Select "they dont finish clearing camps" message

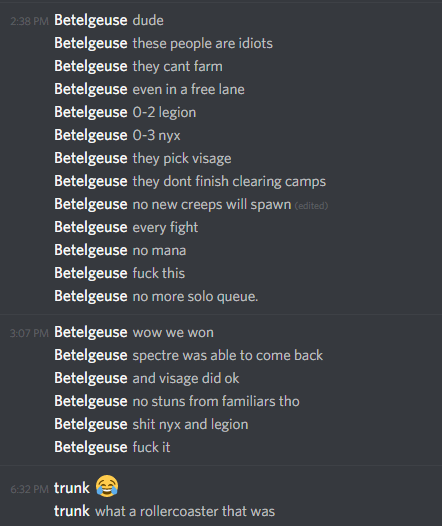click(x=229, y=181)
